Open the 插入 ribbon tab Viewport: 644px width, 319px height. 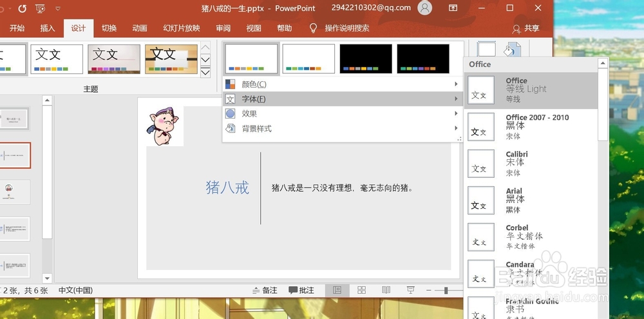[x=47, y=28]
